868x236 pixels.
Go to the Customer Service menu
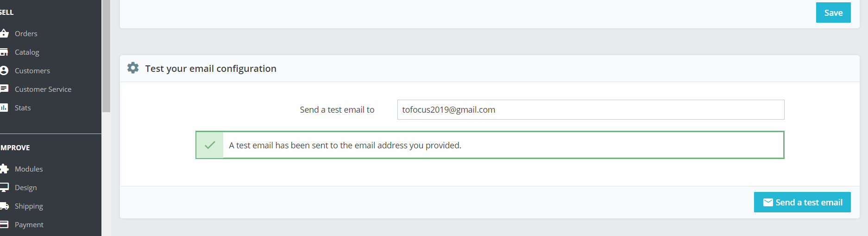[43, 89]
